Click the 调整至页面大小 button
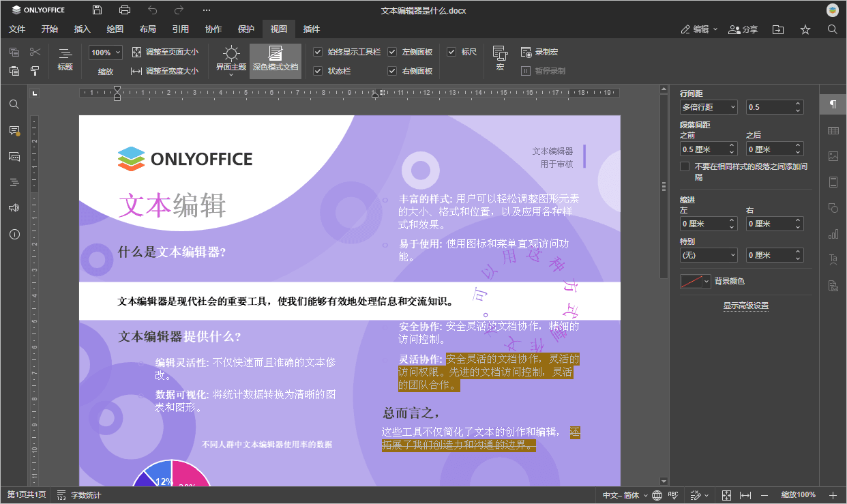 coord(164,51)
